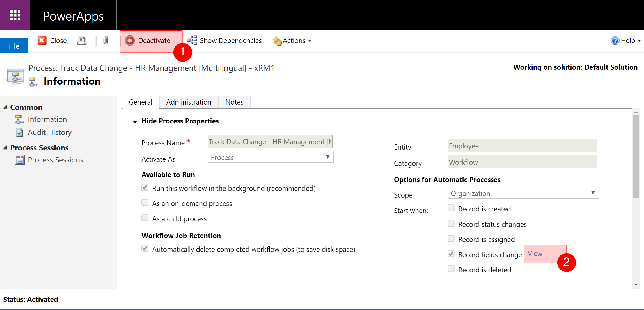
Task: Click the Status: Activated text
Action: [31, 299]
